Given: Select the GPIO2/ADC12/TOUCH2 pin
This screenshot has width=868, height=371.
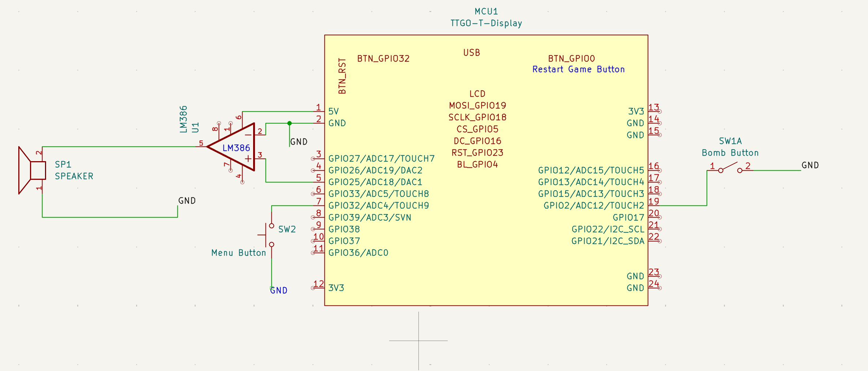Looking at the screenshot, I should point(593,205).
